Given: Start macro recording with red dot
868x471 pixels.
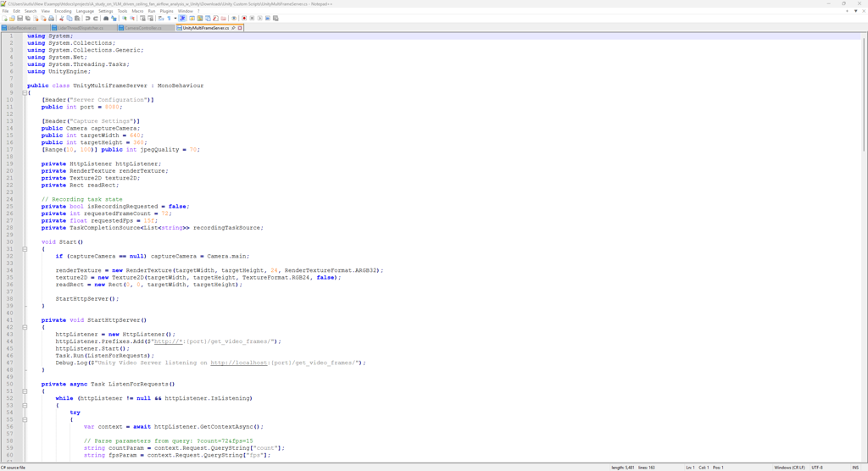Looking at the screenshot, I should tap(244, 19).
